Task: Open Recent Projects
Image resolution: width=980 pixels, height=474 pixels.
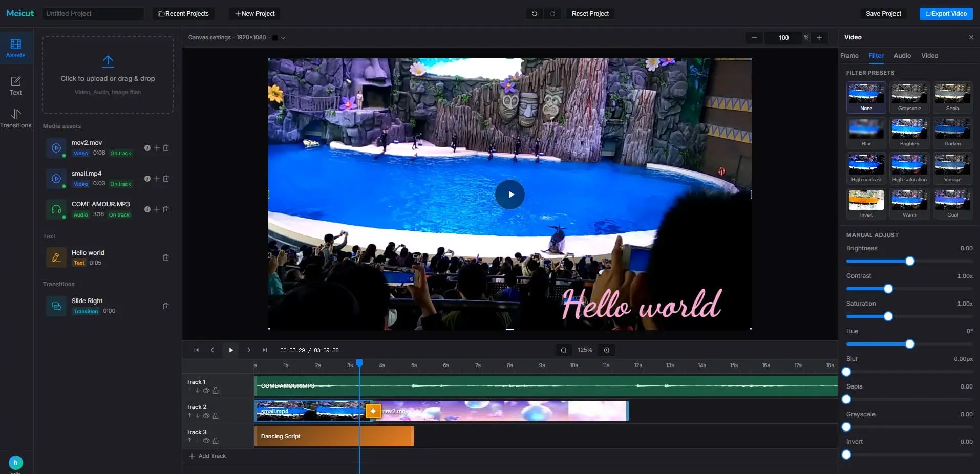Action: click(183, 14)
